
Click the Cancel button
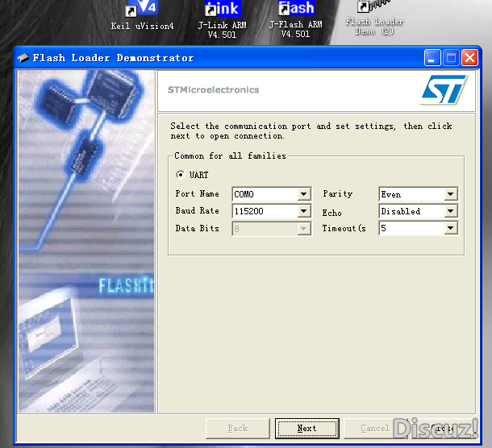(375, 428)
